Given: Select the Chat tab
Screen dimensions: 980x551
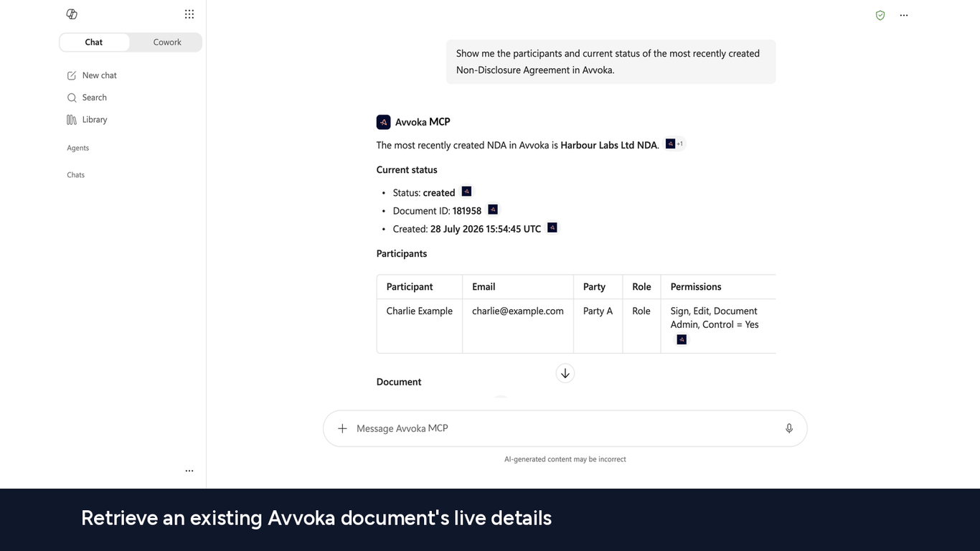Looking at the screenshot, I should [94, 42].
